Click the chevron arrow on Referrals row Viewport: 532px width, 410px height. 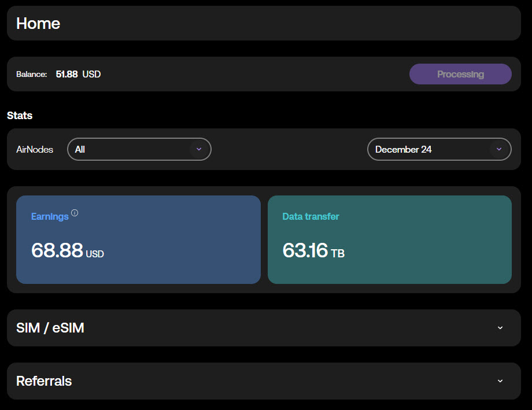[x=500, y=381]
